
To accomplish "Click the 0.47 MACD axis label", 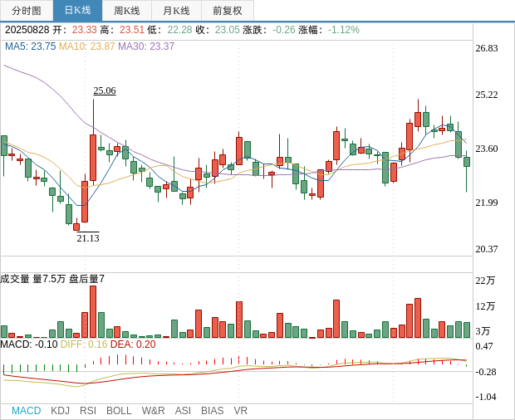I will tap(484, 346).
